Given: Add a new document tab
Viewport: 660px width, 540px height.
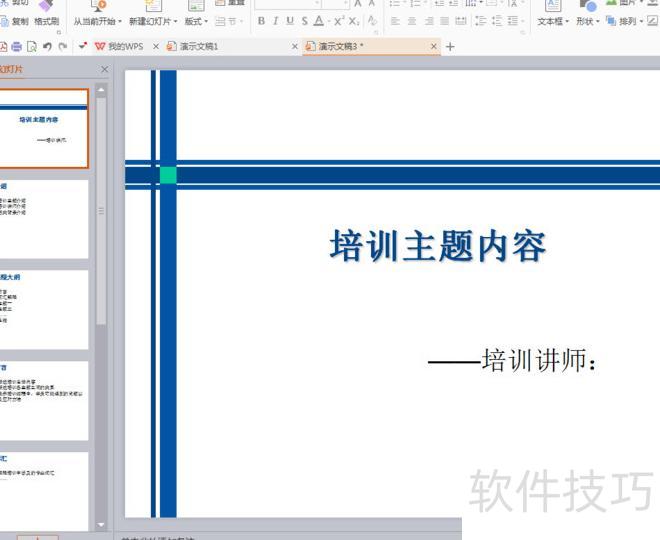Looking at the screenshot, I should tap(450, 46).
